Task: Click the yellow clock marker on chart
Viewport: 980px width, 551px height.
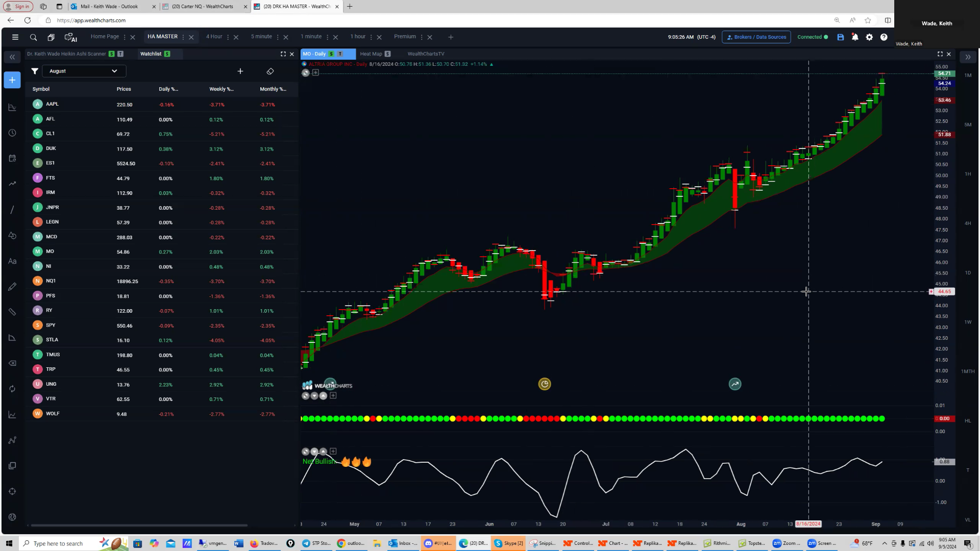Action: (x=545, y=384)
